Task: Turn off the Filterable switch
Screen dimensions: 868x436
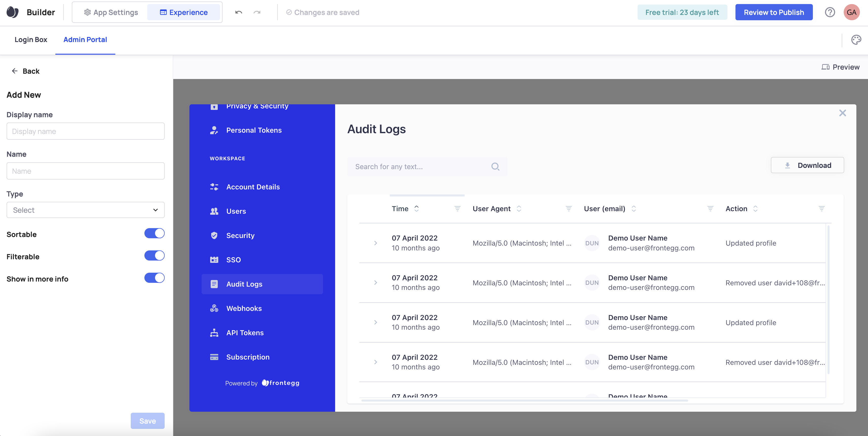Action: [x=154, y=256]
